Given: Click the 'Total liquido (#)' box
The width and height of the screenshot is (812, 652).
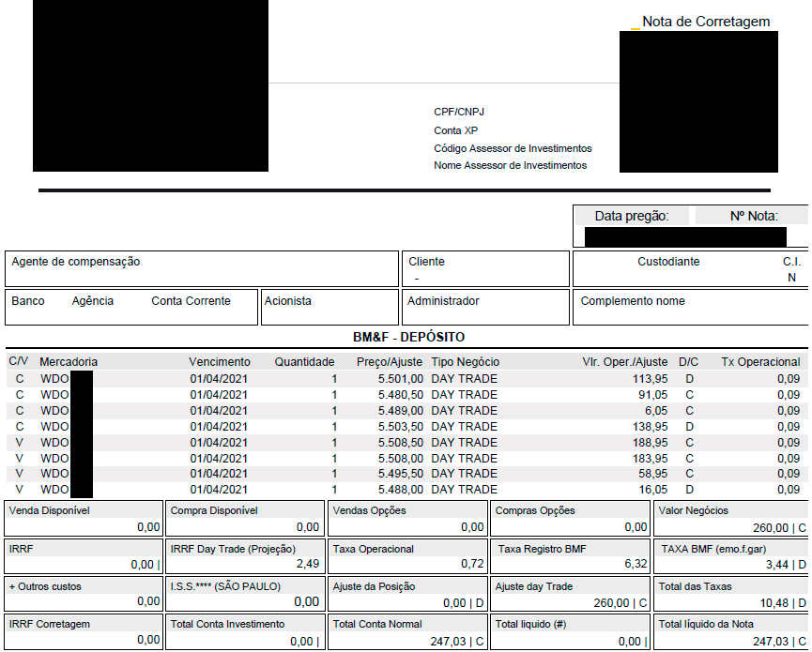Looking at the screenshot, I should [570, 631].
